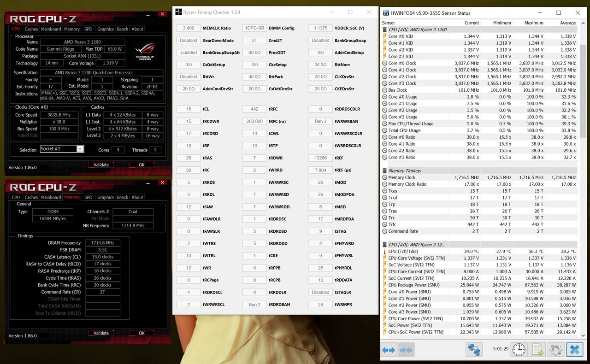Click the icon beside Core #3 Ratio

tap(384, 157)
